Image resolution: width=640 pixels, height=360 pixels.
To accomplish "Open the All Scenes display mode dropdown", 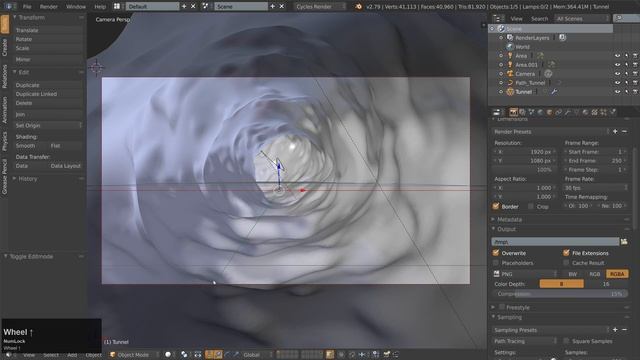I will [x=582, y=19].
